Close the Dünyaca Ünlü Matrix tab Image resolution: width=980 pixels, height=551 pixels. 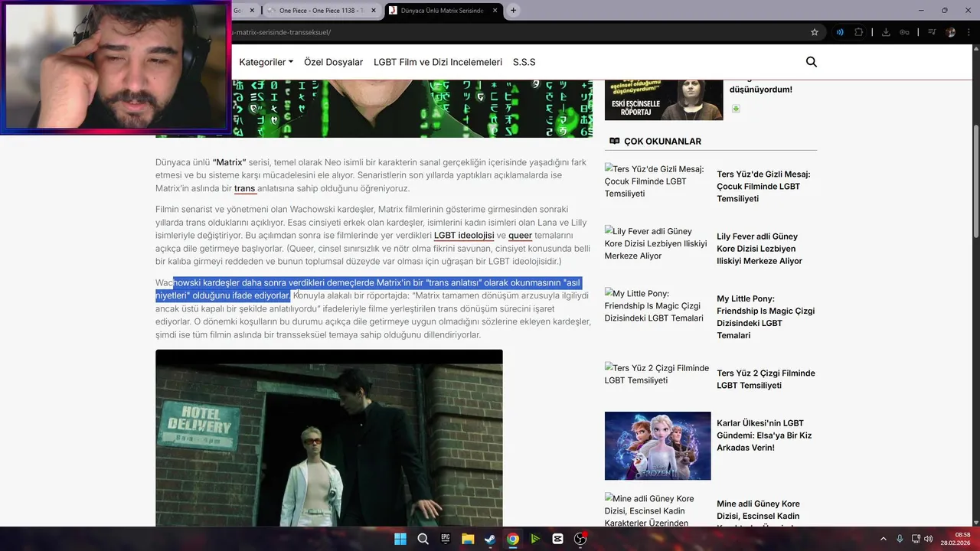point(495,11)
